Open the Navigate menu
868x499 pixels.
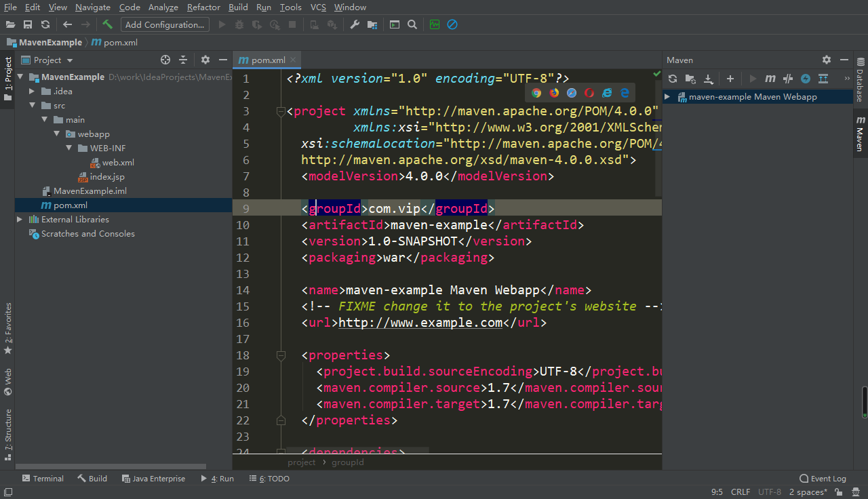click(x=93, y=7)
